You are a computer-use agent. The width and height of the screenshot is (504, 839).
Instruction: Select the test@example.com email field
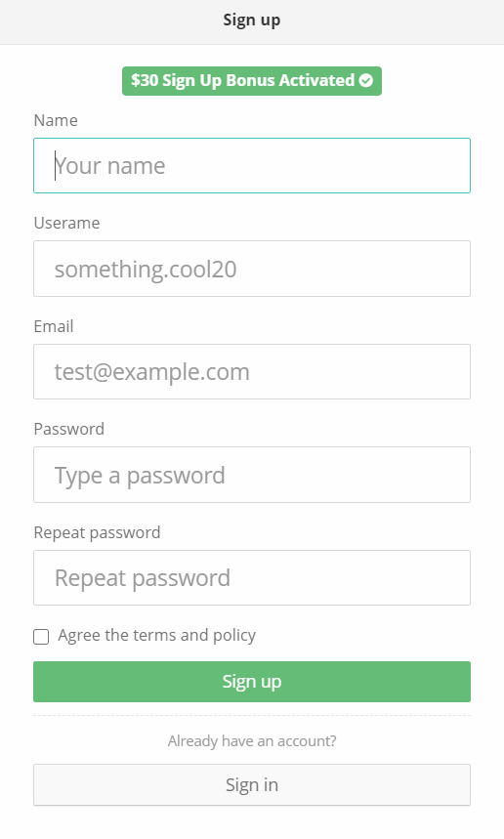(x=251, y=371)
